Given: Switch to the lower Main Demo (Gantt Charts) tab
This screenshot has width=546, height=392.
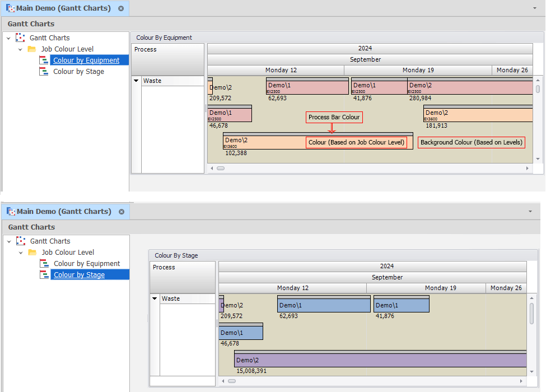Looking at the screenshot, I should (64, 212).
